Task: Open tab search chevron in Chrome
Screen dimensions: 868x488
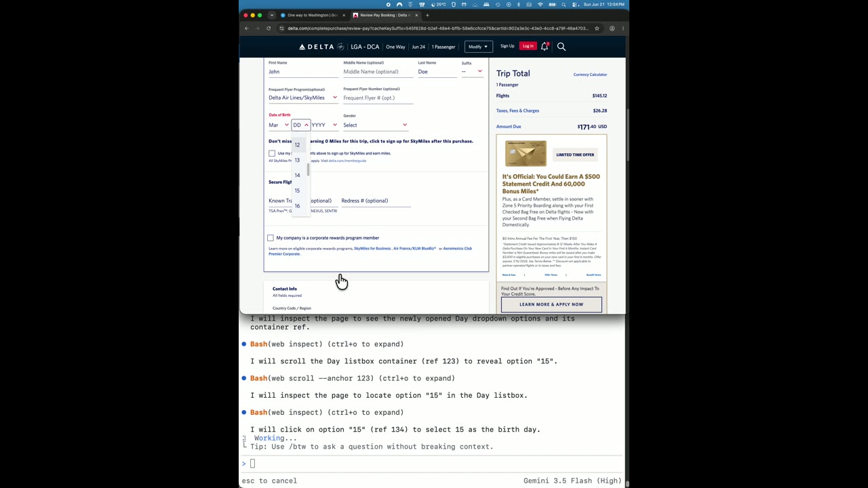Action: click(x=272, y=15)
